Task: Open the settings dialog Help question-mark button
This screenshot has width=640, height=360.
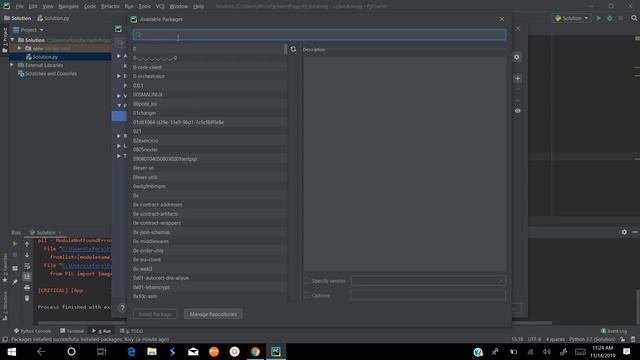Action: click(122, 308)
